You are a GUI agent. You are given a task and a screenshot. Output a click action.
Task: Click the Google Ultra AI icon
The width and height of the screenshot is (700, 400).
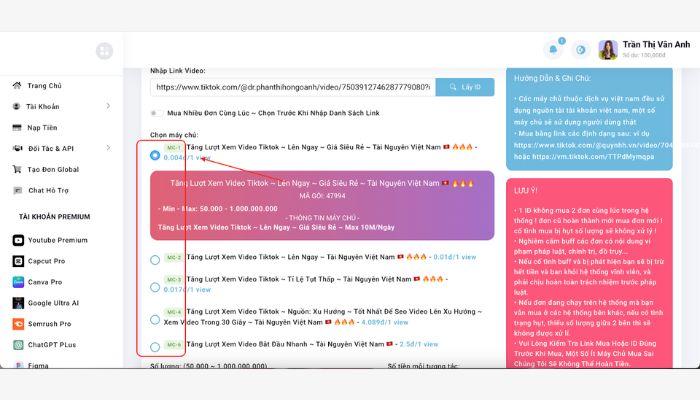[x=18, y=303]
